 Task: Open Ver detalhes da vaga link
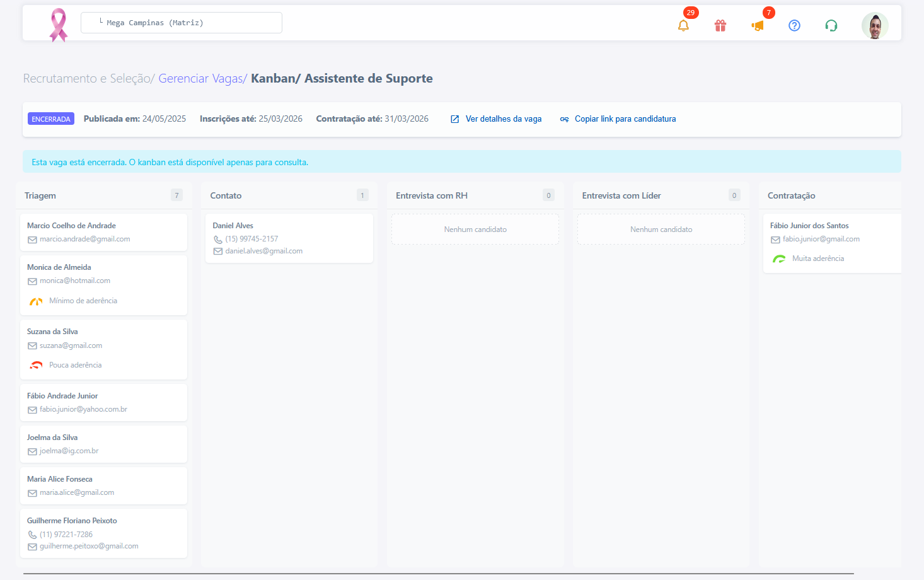pyautogui.click(x=504, y=119)
